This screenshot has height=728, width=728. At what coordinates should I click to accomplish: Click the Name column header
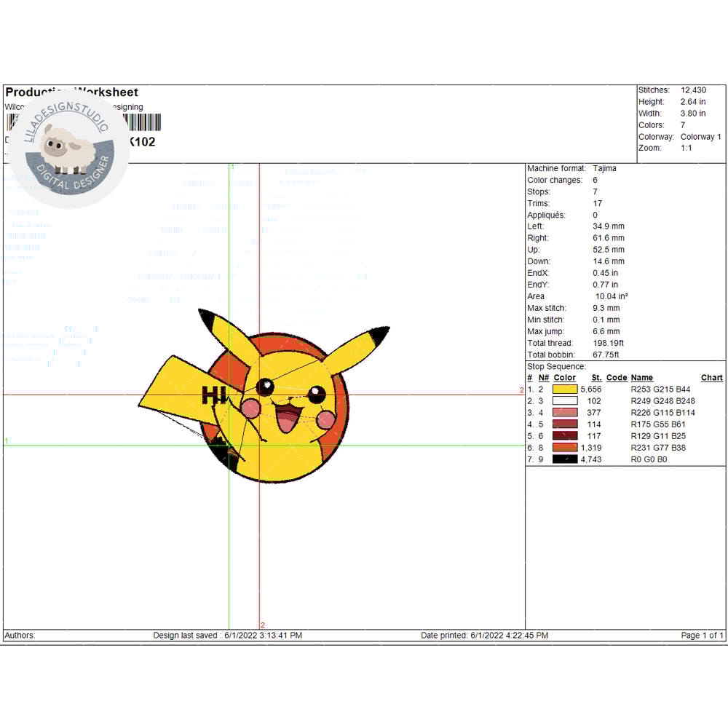pyautogui.click(x=641, y=378)
